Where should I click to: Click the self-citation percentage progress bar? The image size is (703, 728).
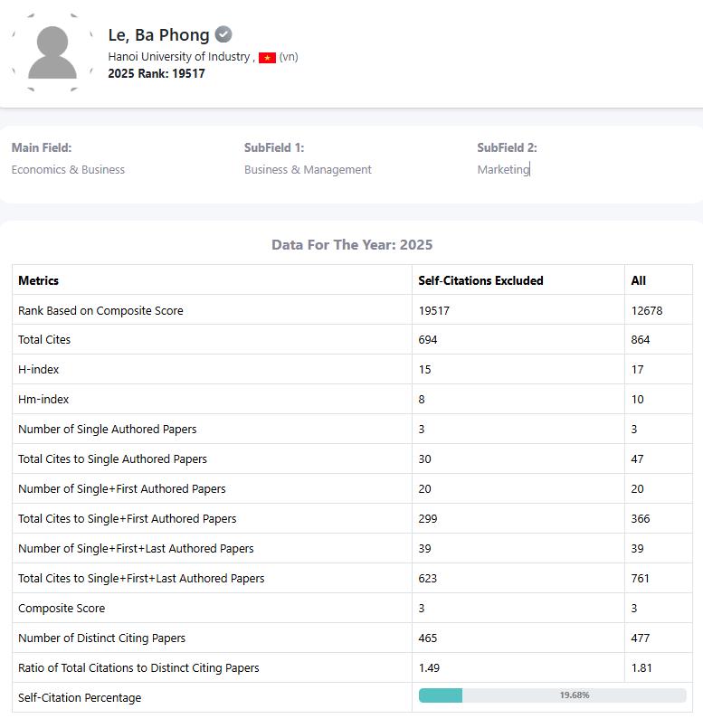(552, 695)
